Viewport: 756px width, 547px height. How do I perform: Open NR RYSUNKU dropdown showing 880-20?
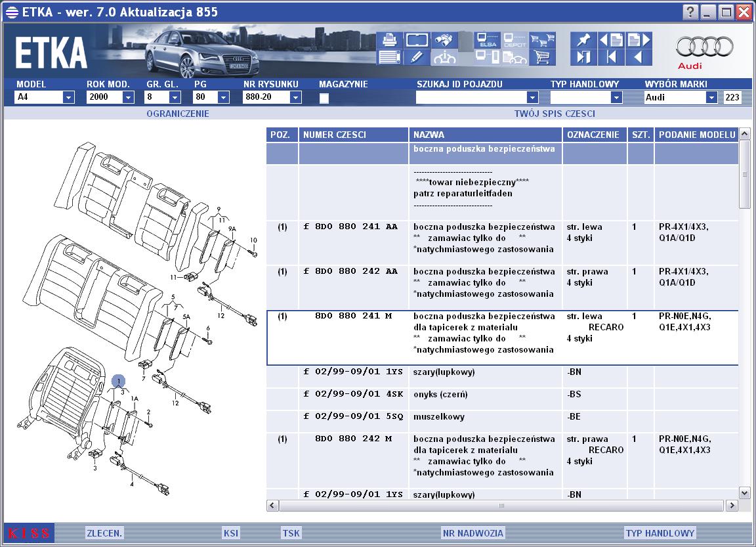pos(295,97)
